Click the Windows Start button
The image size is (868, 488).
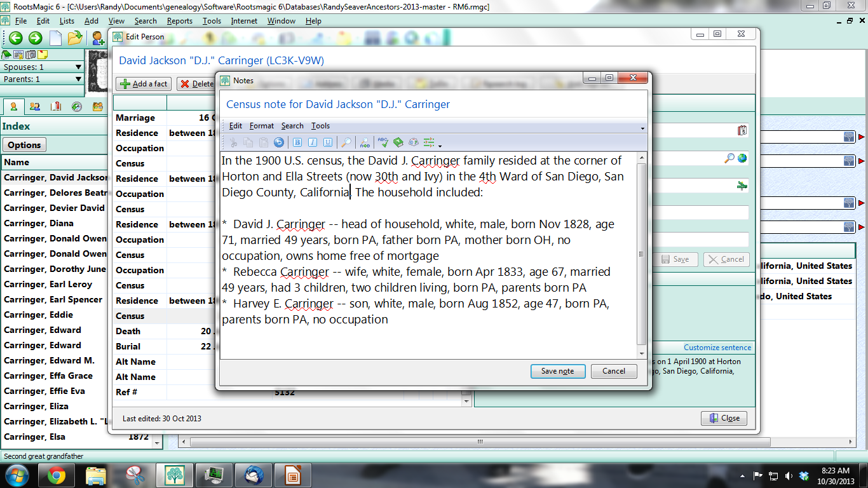pyautogui.click(x=17, y=475)
